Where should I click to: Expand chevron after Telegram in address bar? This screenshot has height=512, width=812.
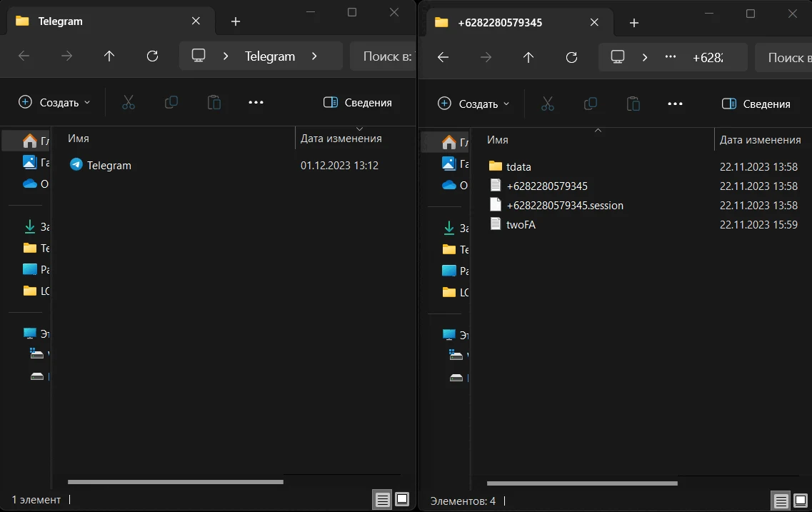point(314,56)
